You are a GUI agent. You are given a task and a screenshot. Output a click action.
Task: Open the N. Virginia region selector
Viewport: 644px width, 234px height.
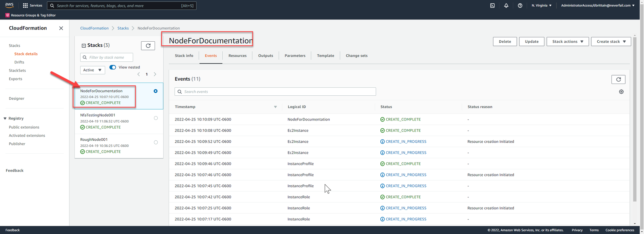click(541, 6)
